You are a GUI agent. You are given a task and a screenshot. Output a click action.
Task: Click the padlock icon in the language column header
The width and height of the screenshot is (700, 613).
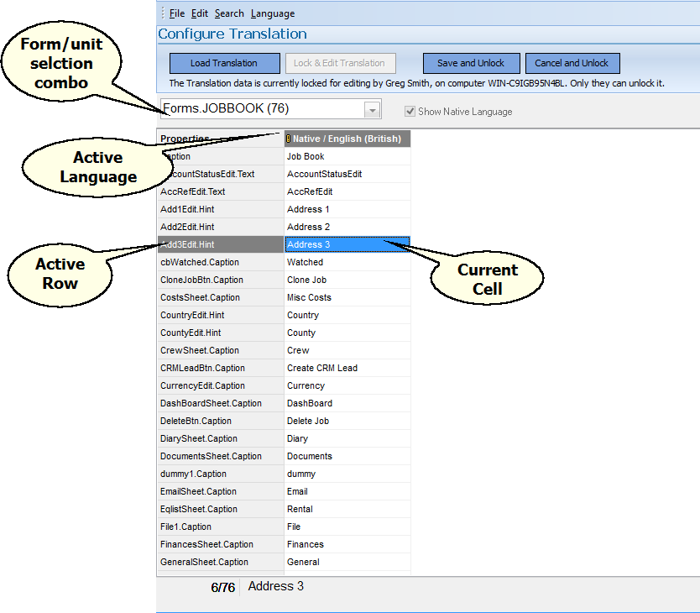pos(288,139)
